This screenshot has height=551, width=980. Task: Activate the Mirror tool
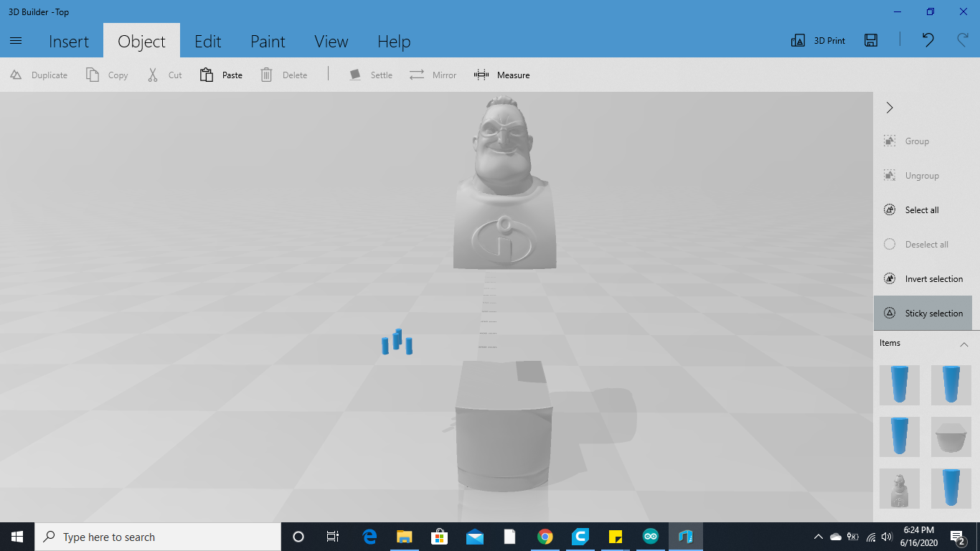pos(433,74)
